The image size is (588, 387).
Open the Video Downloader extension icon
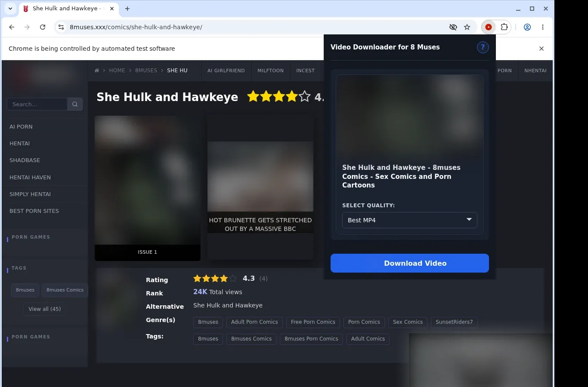pyautogui.click(x=489, y=27)
